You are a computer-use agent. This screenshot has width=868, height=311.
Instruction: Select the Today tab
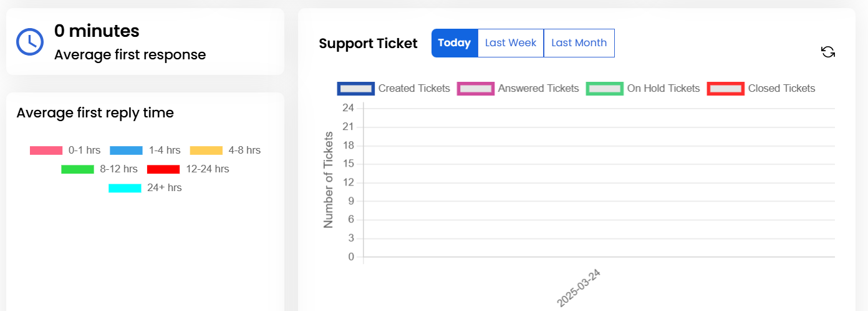pos(455,43)
